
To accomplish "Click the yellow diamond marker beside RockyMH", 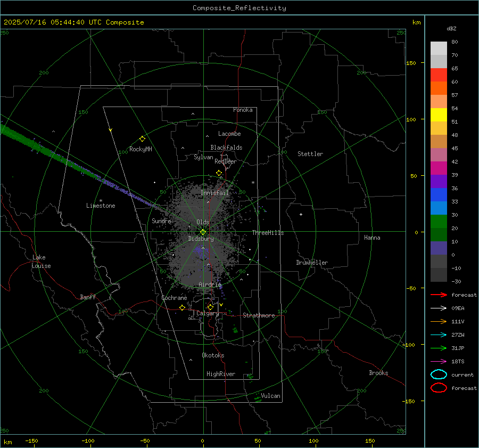I will pyautogui.click(x=142, y=139).
